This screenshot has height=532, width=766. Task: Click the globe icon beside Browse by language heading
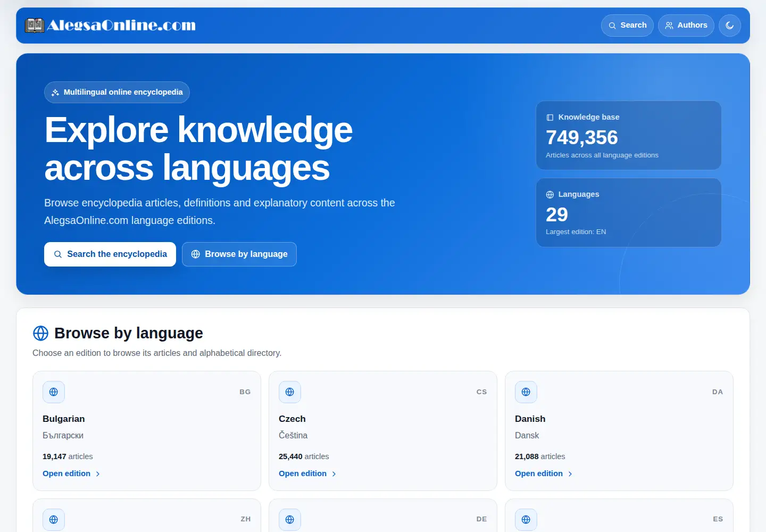40,333
